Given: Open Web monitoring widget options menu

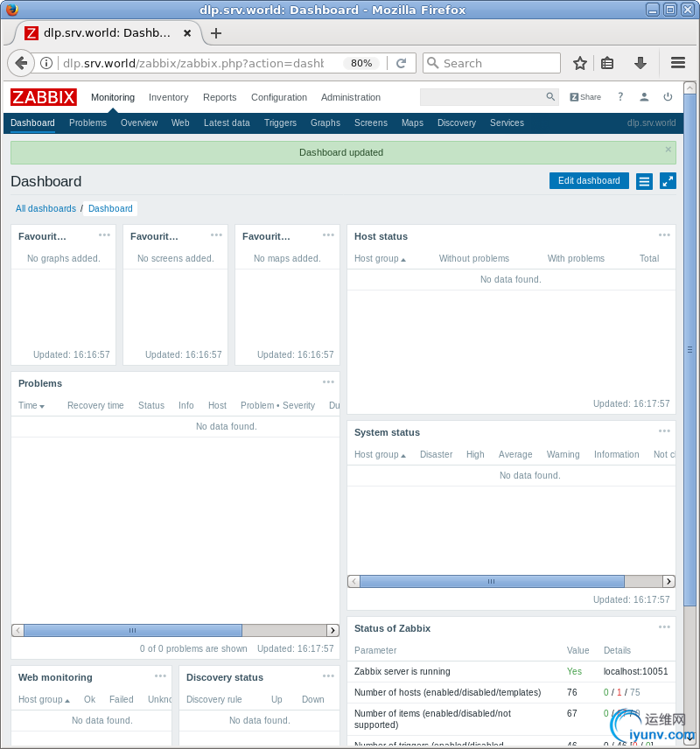Looking at the screenshot, I should pos(160,675).
